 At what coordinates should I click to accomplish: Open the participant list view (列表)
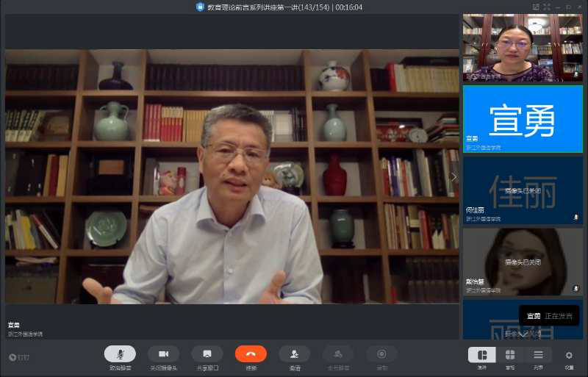coord(538,355)
